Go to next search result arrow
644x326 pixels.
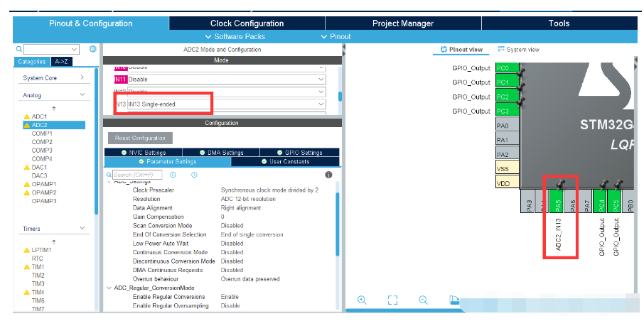coord(194,175)
